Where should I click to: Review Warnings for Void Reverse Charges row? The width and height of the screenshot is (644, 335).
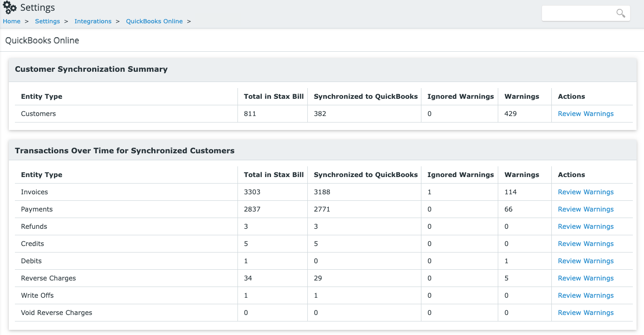tap(586, 313)
